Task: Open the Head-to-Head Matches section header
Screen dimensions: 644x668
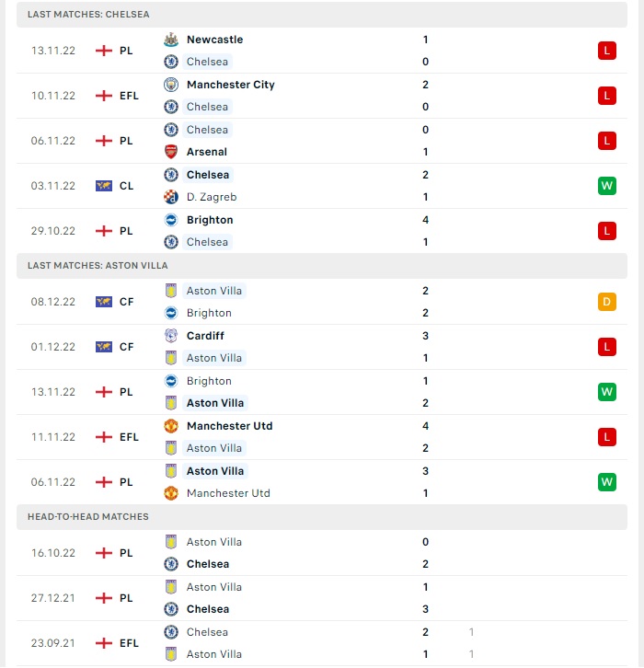Action: point(322,517)
